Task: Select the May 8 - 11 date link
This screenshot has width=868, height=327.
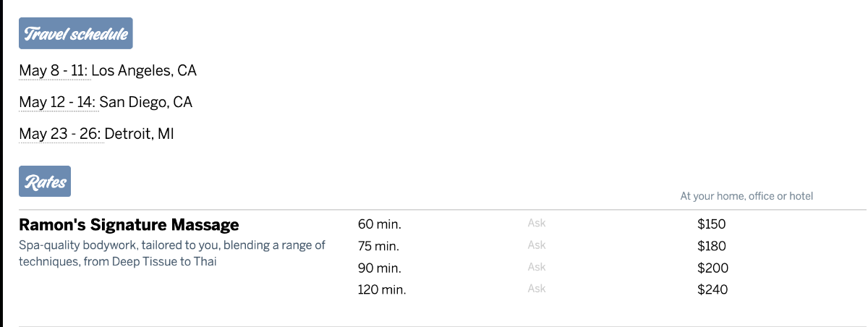Action: tap(54, 71)
